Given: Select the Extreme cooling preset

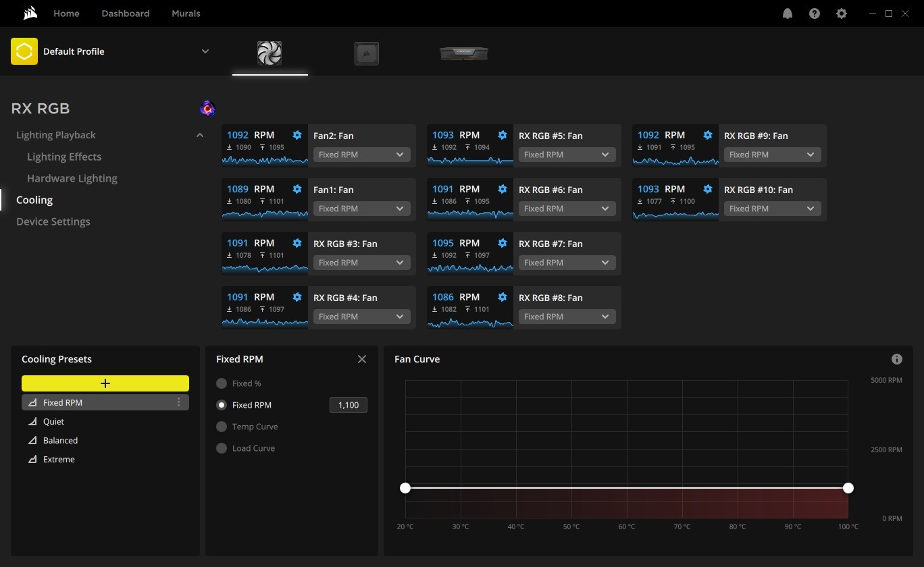Looking at the screenshot, I should coord(59,459).
